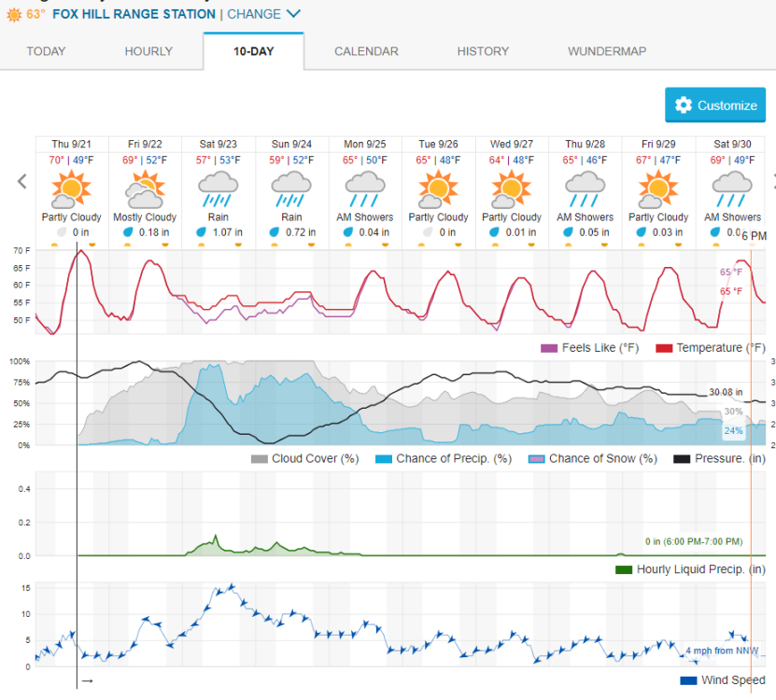The width and height of the screenshot is (776, 700).
Task: Toggle the Chance of Precip. legend series
Action: tap(444, 459)
